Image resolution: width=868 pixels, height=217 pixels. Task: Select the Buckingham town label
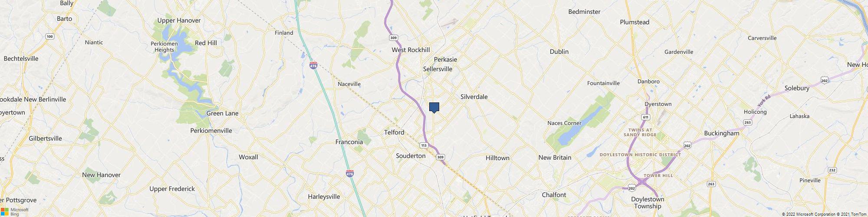click(x=721, y=133)
